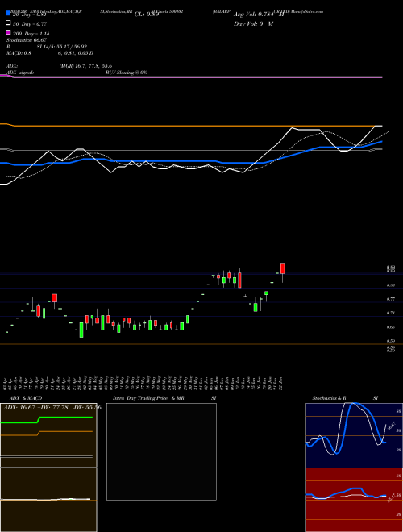Click 'ADX: 16.67 +DY: 77.78 -DY: 55.56' readout

(52, 408)
